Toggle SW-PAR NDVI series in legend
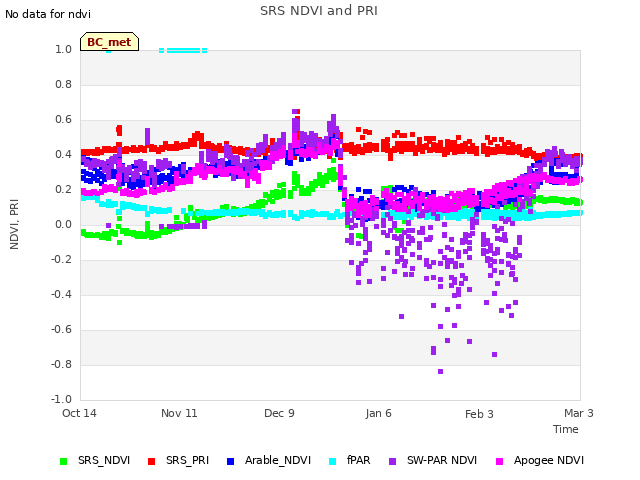Screen dimensions: 640x480 (433, 460)
